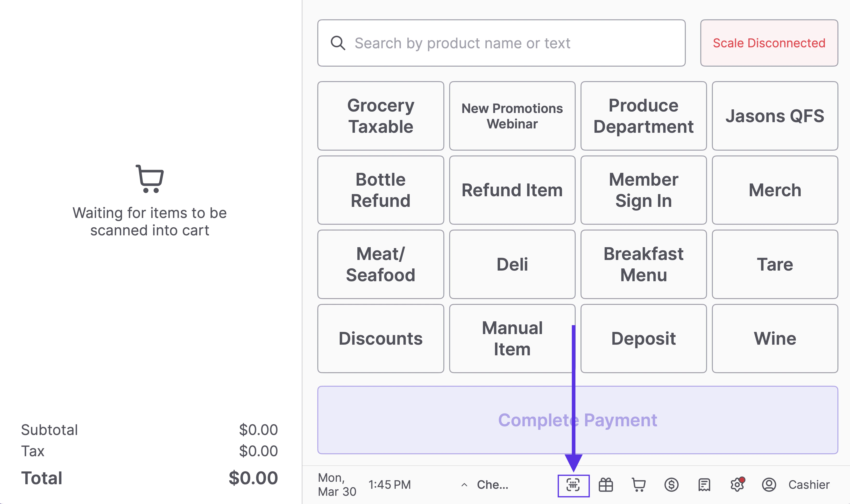Select the Produce Department category
Screen dimensions: 850x504
pos(644,116)
